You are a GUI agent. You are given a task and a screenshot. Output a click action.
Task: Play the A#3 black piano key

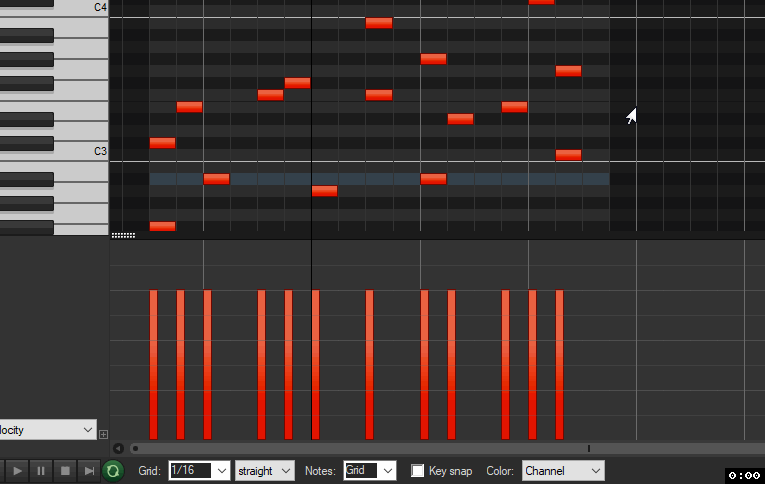coord(27,35)
